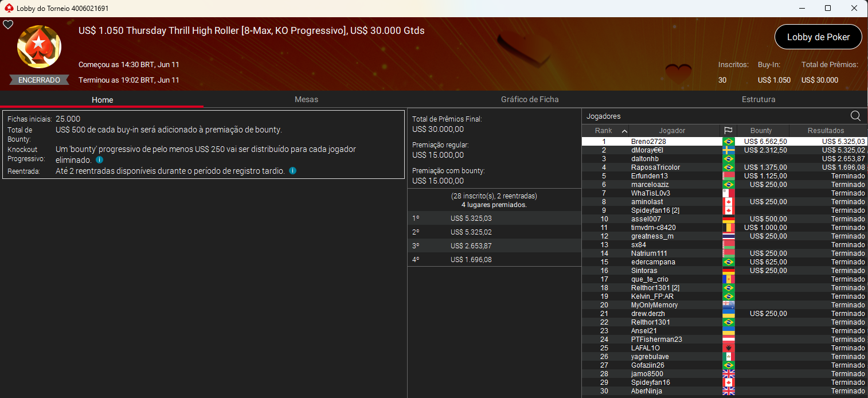Click bounty US$ 6.562,50 cell

click(765, 141)
